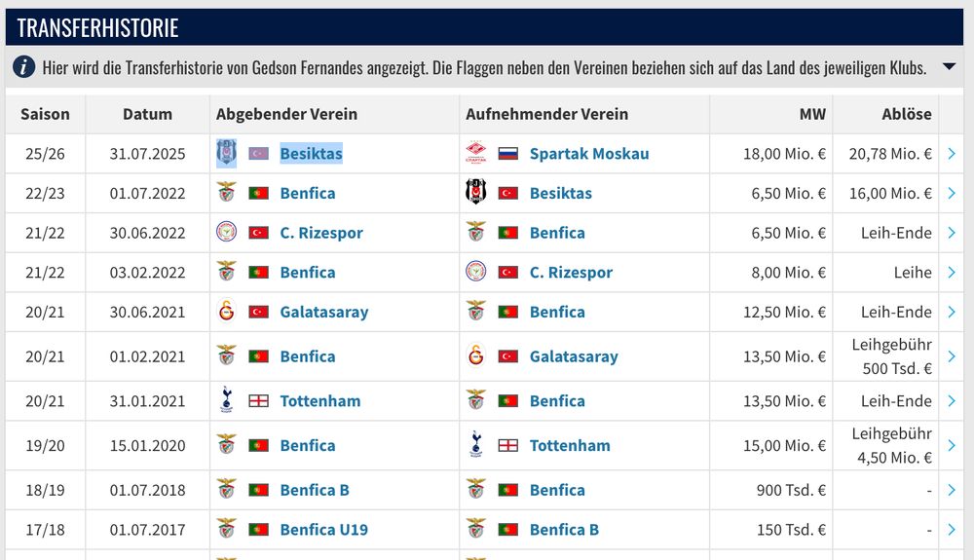Open the Benfica B link in the 18/19 row
974x560 pixels.
tap(315, 490)
